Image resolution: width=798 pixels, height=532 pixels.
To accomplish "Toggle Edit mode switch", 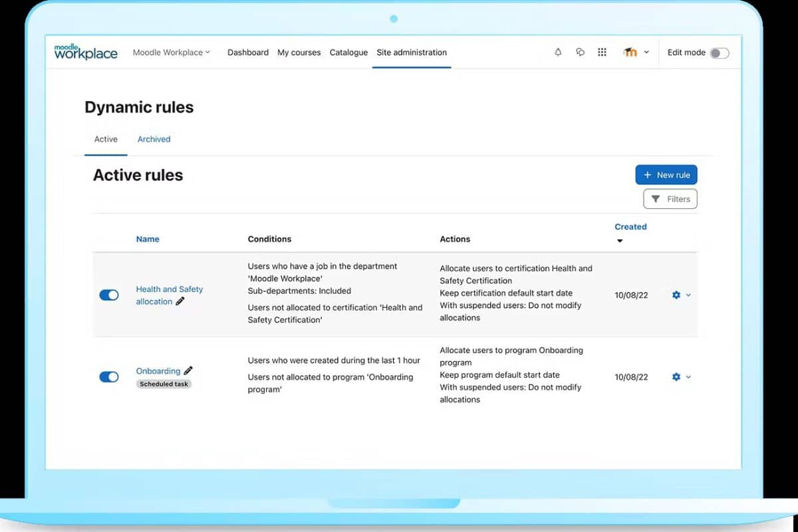I will pyautogui.click(x=720, y=53).
